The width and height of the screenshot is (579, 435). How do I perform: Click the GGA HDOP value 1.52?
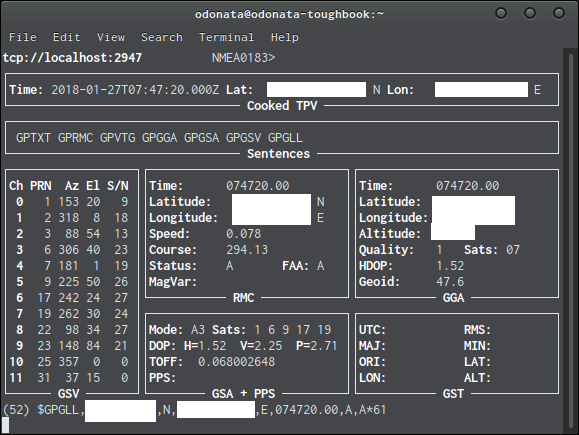coord(450,266)
